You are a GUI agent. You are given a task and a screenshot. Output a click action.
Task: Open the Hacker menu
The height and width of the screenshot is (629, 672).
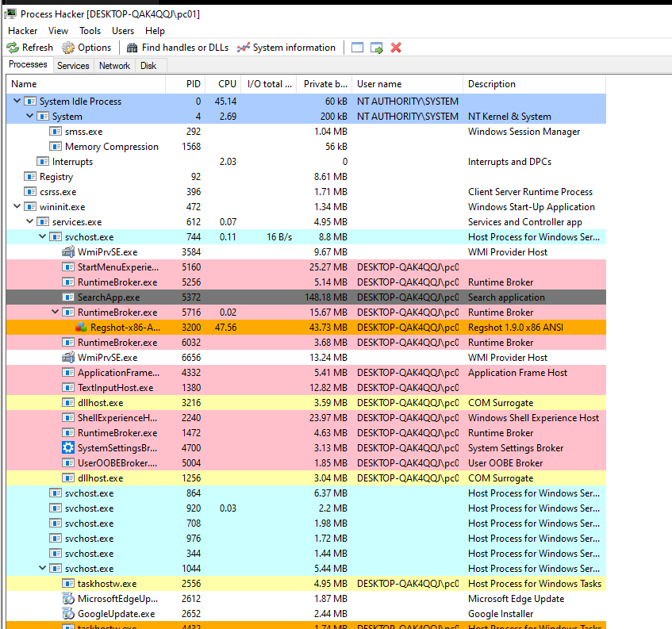(x=23, y=31)
